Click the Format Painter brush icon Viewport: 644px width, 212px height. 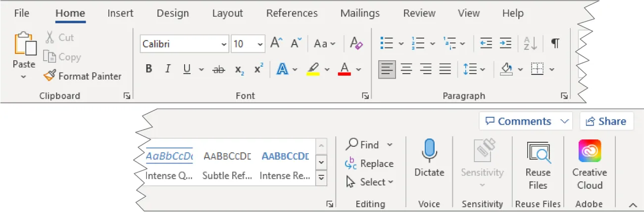point(50,76)
